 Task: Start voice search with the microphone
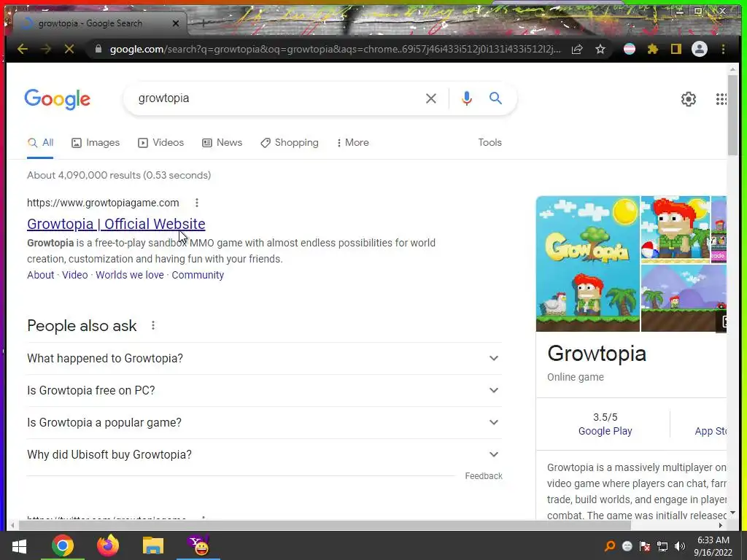467,98
